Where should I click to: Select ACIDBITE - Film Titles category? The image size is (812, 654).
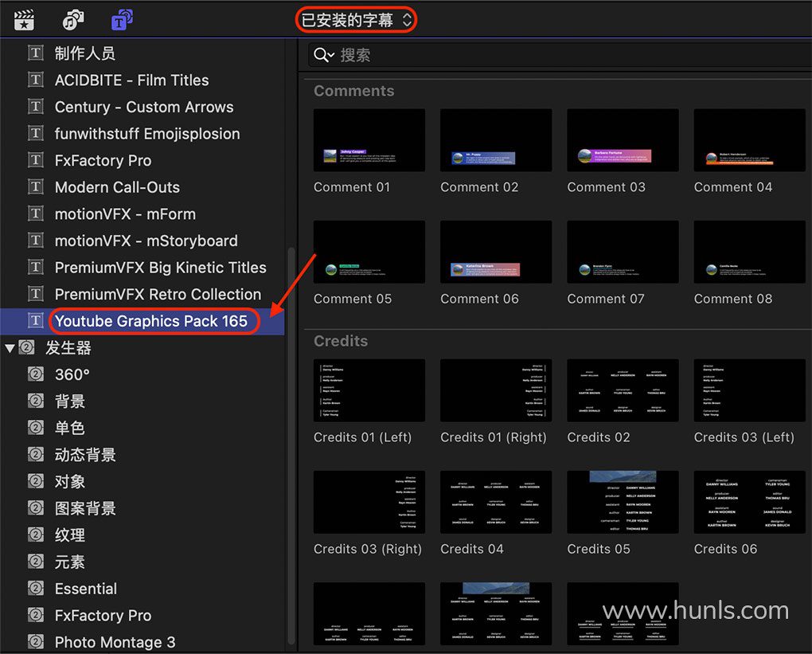click(x=131, y=80)
